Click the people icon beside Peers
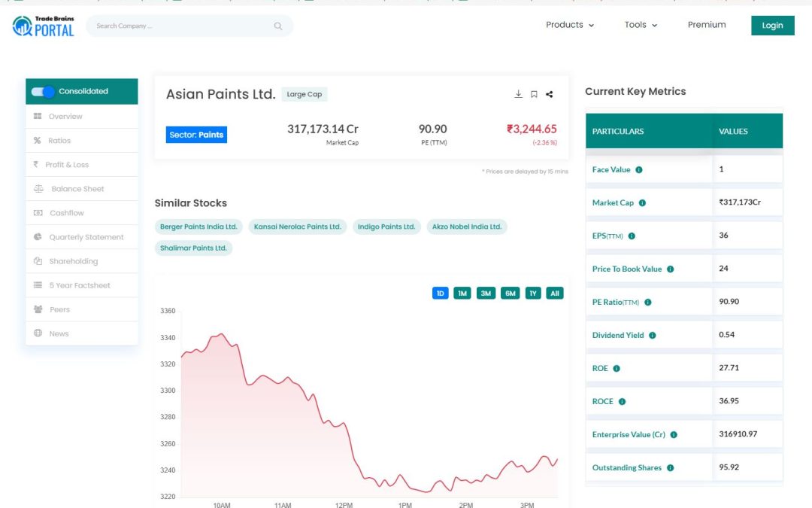812x508 pixels. (38, 309)
